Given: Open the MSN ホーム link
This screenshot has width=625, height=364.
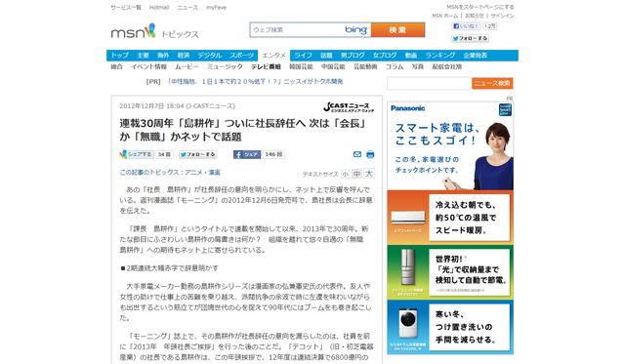Looking at the screenshot, I should 445,16.
